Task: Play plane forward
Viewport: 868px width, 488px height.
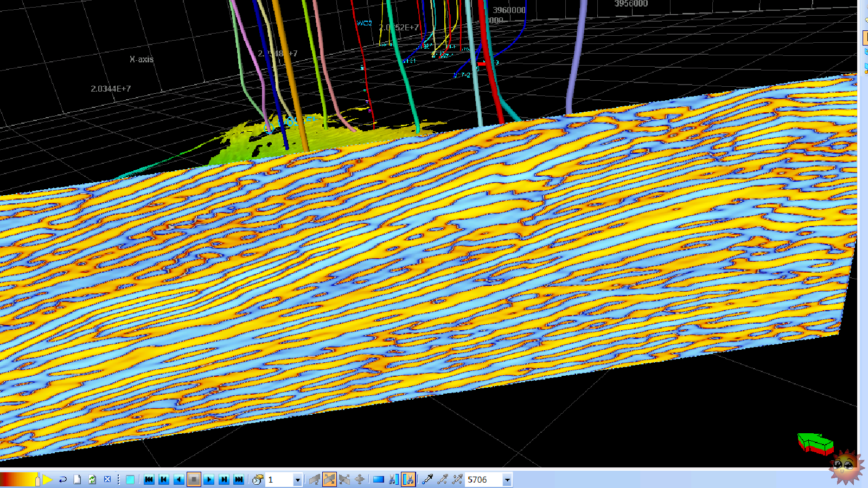Action: (x=209, y=479)
